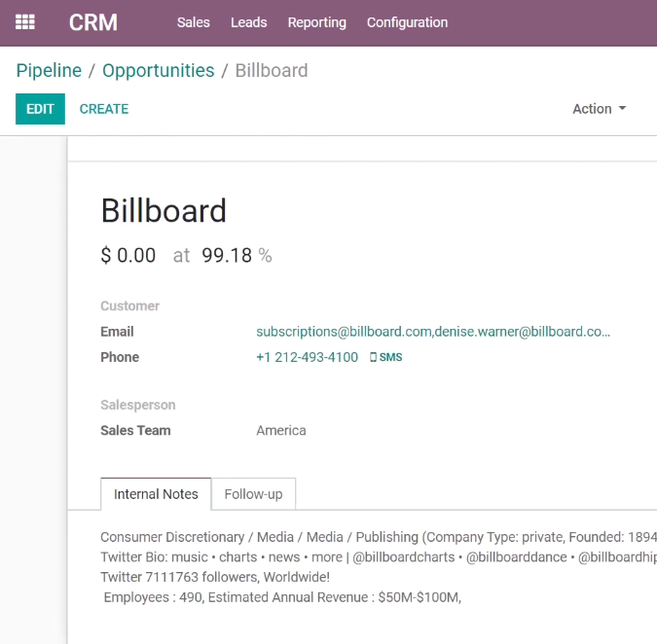Expand the Action dropdown
This screenshot has height=644, width=657.
[600, 109]
